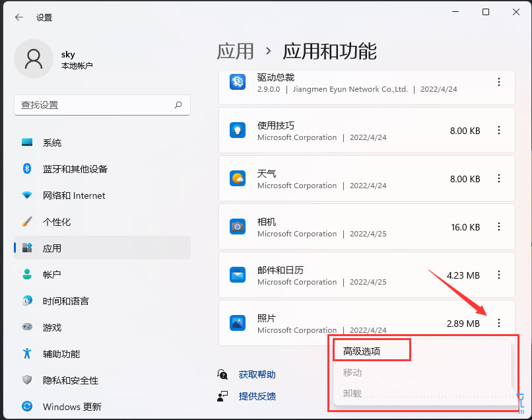Viewport: 532px width, 420px height.
Task: Select the 相机 camera app icon
Action: pyautogui.click(x=238, y=227)
